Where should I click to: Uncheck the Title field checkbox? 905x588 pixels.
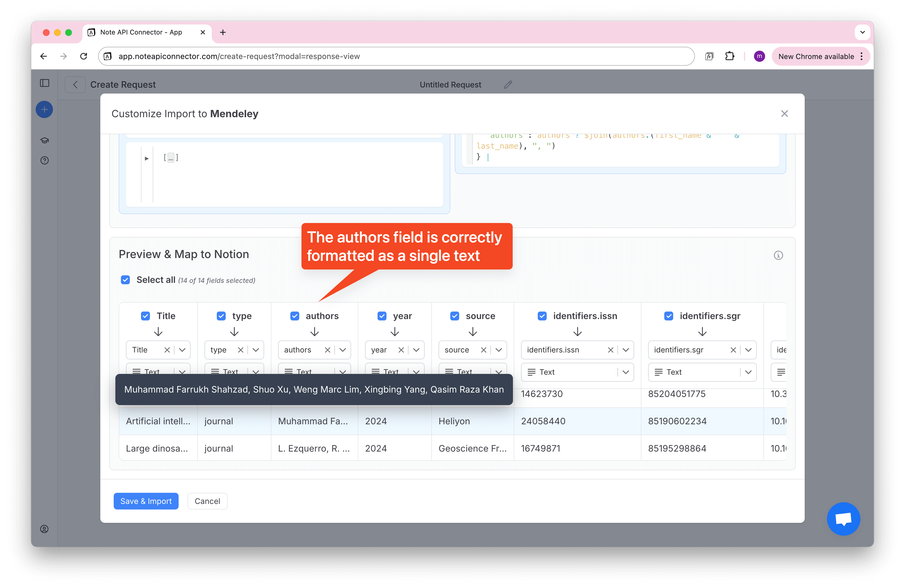click(x=145, y=316)
